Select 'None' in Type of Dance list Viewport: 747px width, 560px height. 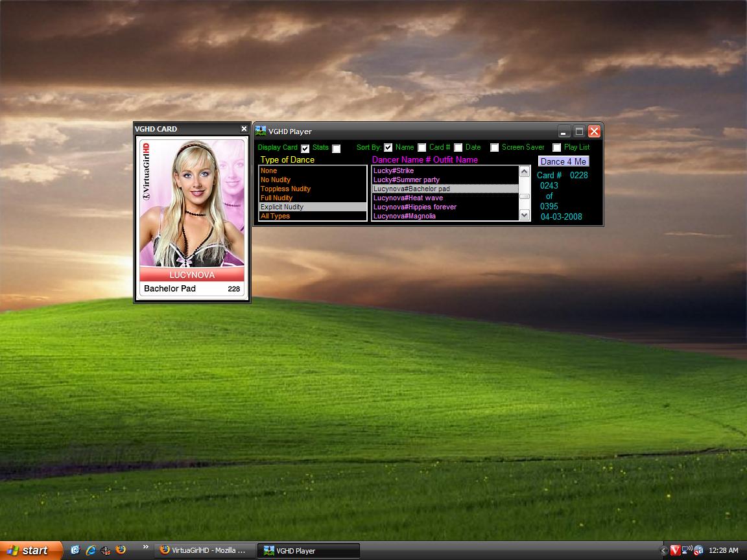(x=313, y=170)
